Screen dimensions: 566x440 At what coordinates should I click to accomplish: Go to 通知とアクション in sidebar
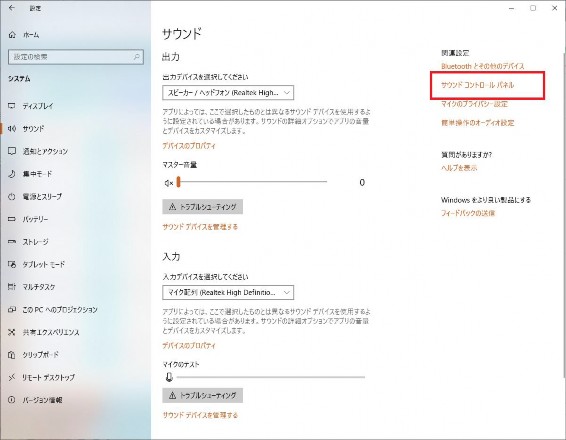[45, 152]
